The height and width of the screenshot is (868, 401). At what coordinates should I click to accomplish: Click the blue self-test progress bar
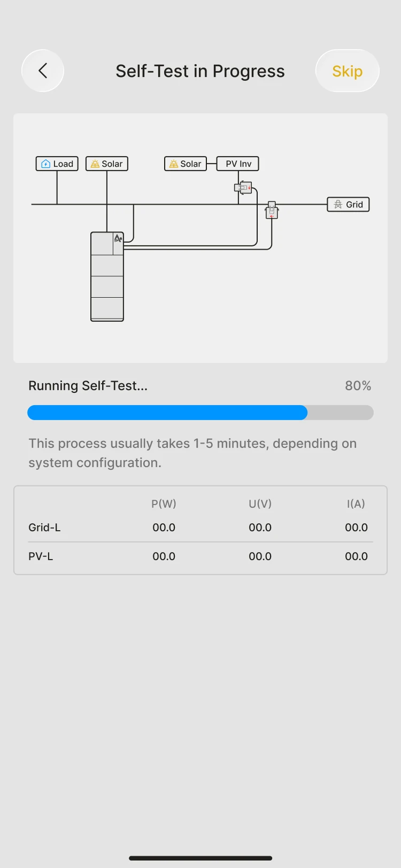167,413
